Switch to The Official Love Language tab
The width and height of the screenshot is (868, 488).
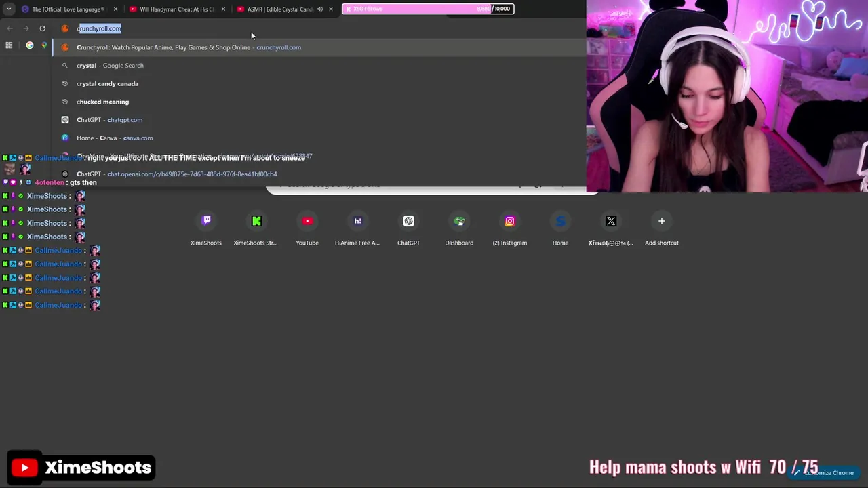(68, 9)
